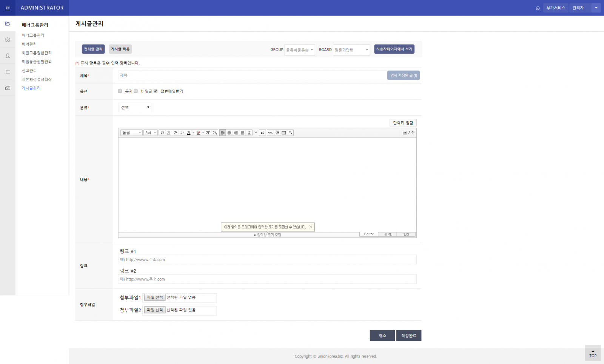Viewport: 604px width, 364px height.
Task: Open the 단축키 일람 shortcut list
Action: pos(403,123)
